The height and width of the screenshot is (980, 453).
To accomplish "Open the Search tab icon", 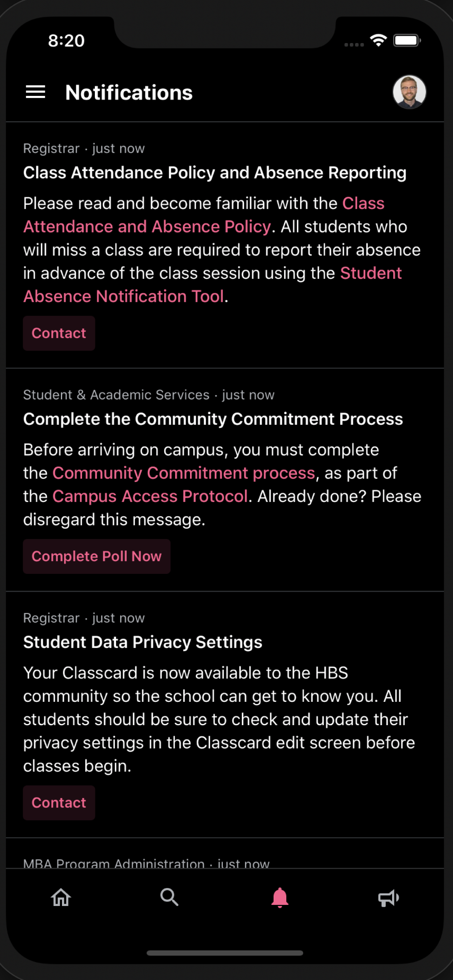I will (169, 897).
